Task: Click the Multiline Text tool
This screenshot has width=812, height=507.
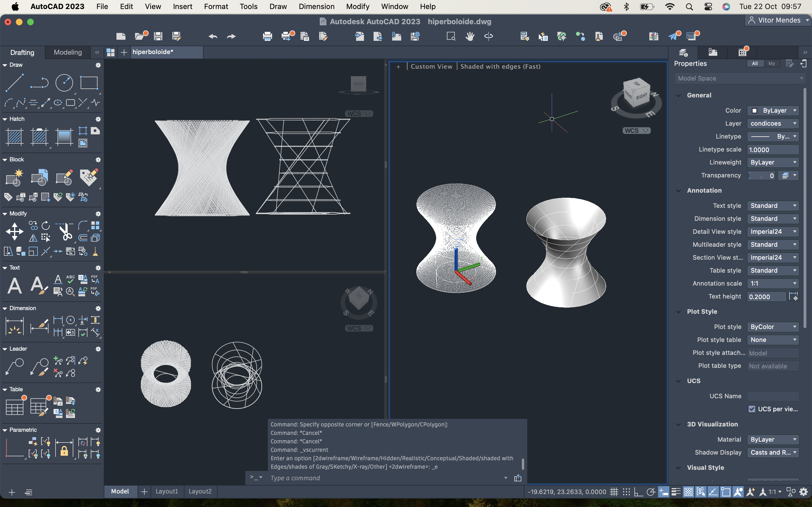Action: 14,286
